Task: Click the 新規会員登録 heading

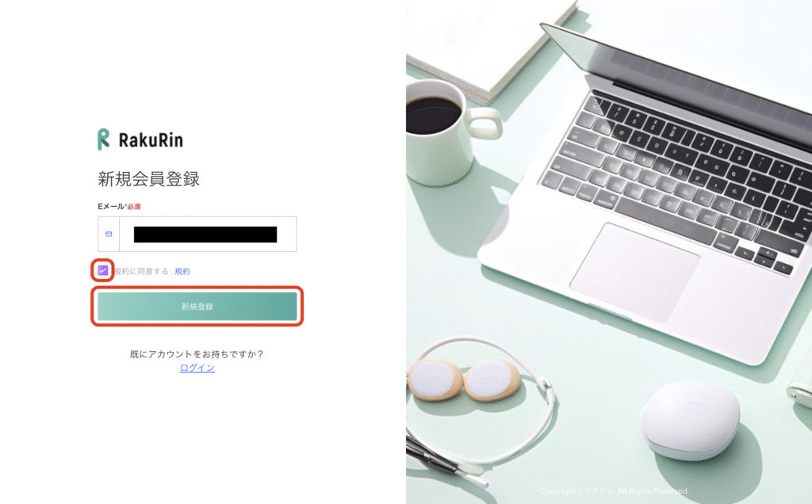Action: 148,179
